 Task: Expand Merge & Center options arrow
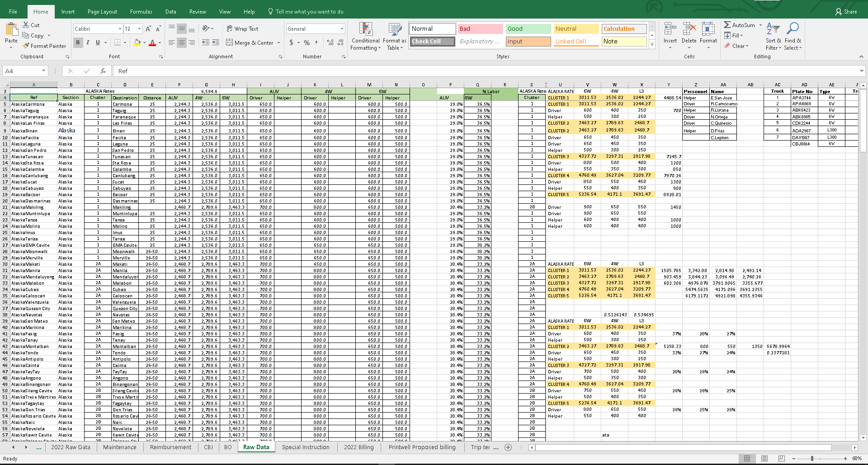278,42
